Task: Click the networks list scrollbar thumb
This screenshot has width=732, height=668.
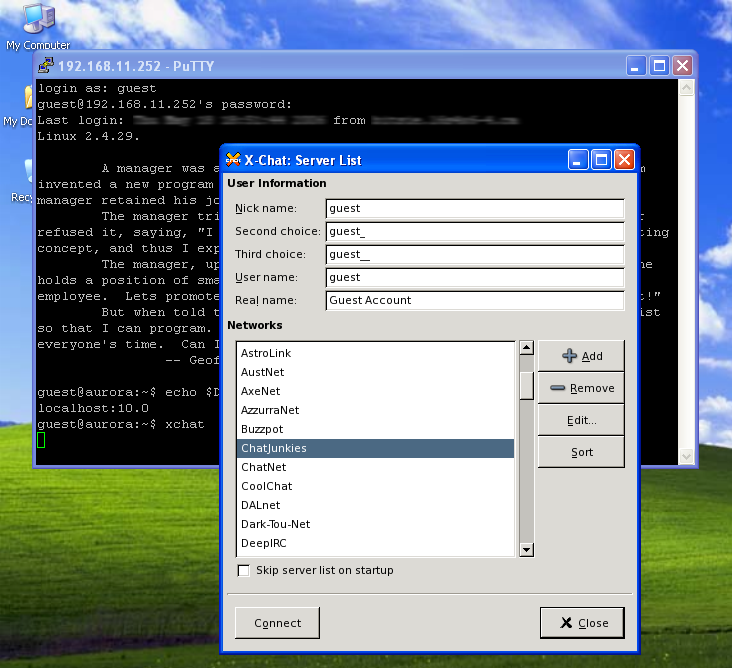Action: 526,384
